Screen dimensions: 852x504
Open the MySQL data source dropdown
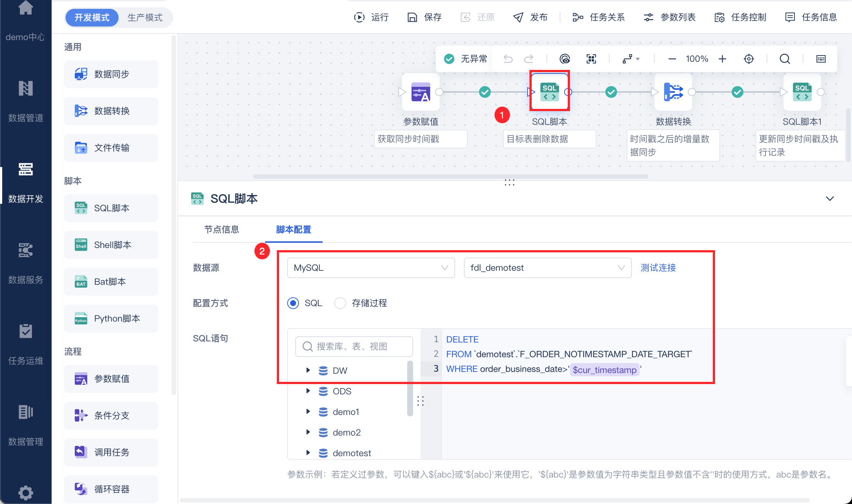[x=370, y=268]
